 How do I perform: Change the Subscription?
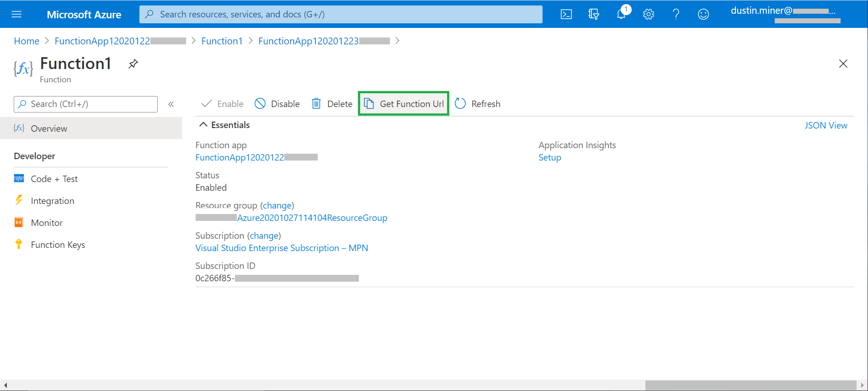point(264,236)
